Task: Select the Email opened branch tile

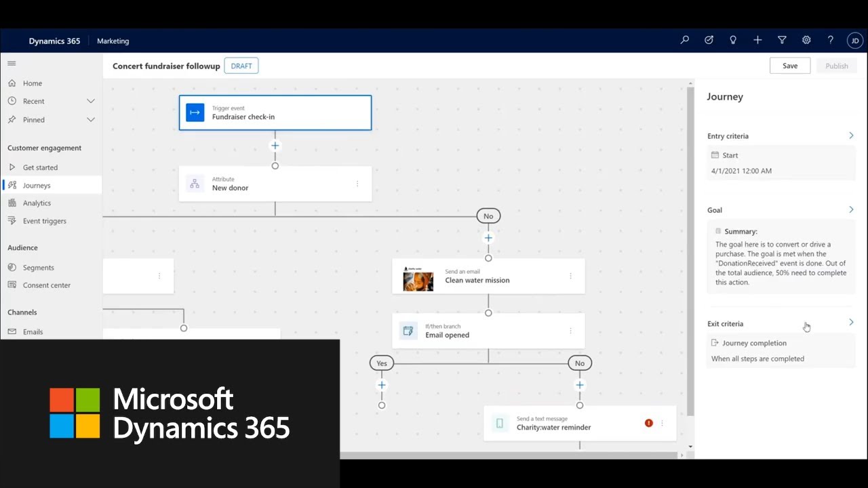Action: [488, 331]
